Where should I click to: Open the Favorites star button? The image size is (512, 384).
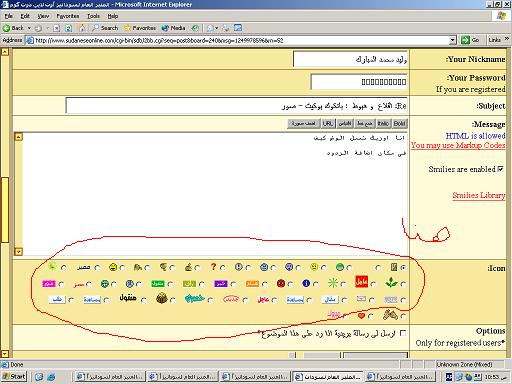(140, 28)
